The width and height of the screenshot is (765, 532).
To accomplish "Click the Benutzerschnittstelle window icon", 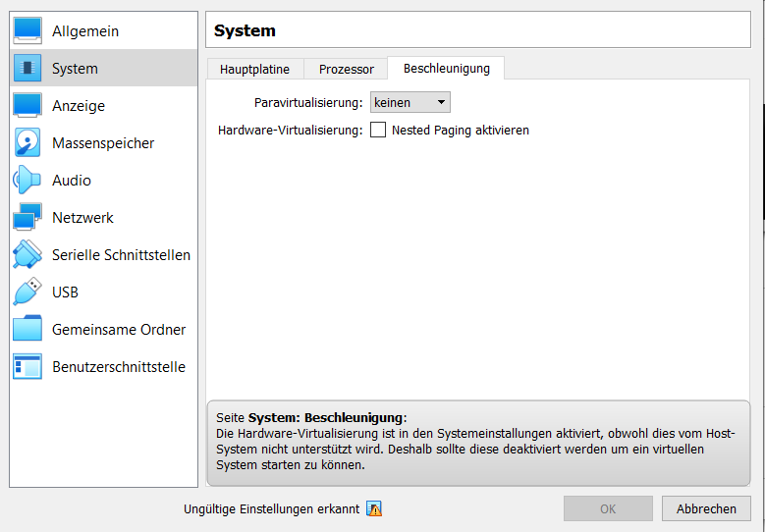I will point(27,366).
